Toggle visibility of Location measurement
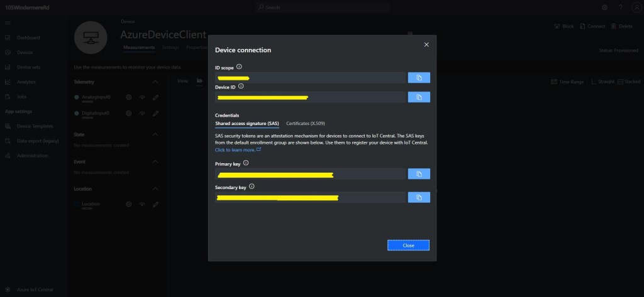This screenshot has width=644, height=297. point(142,204)
